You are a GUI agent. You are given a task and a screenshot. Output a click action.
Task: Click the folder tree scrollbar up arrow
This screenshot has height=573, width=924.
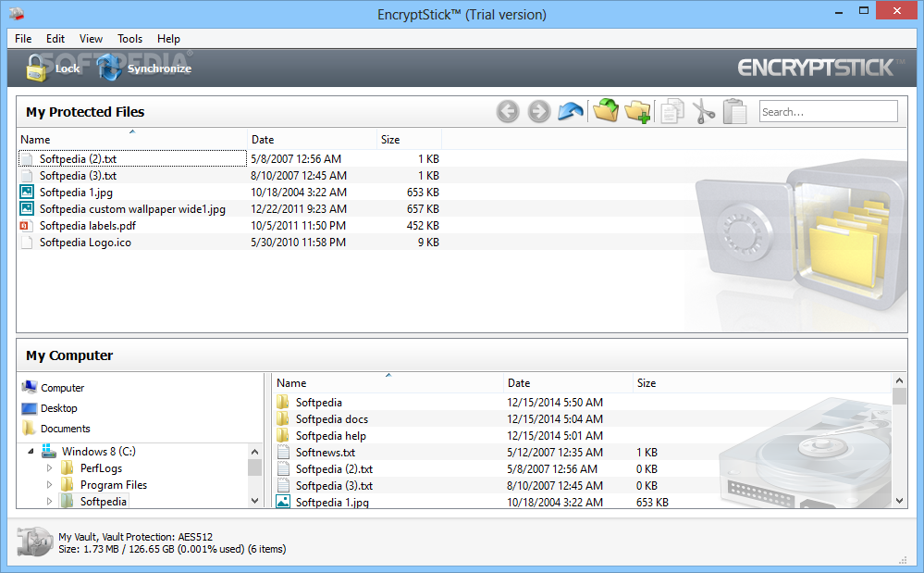(254, 452)
